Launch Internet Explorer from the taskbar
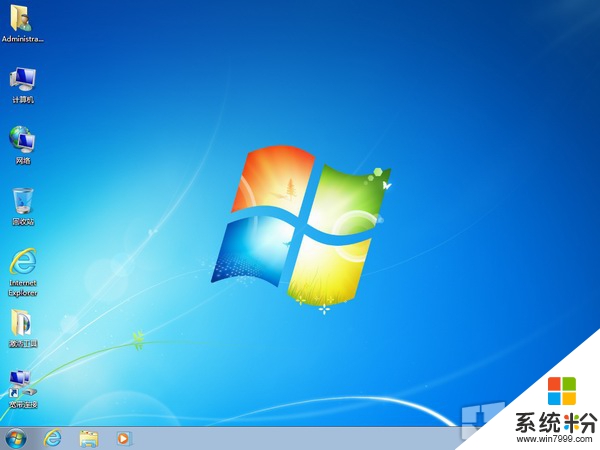600x450 pixels. point(52,438)
